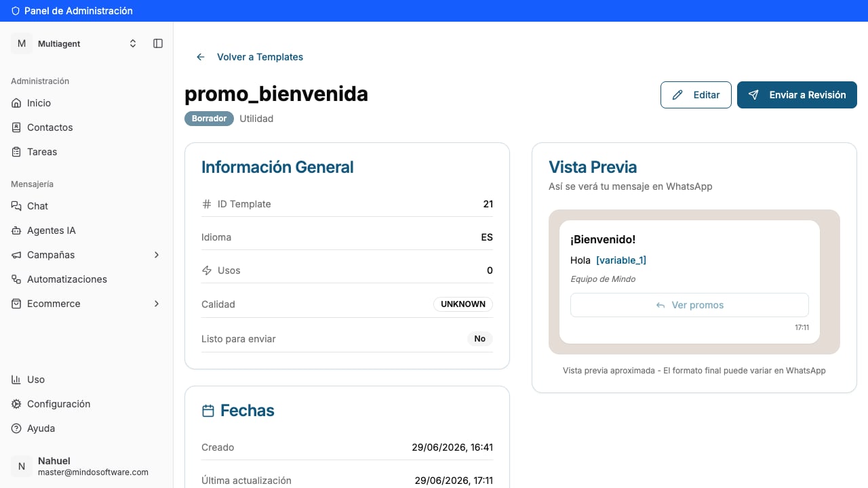Open Ayuda in the sidebar
This screenshot has height=488, width=868.
tap(87, 428)
